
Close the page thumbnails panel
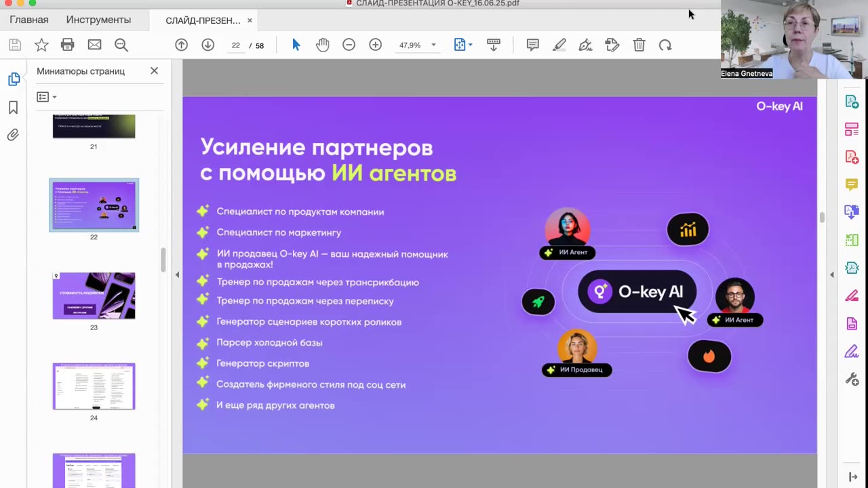(x=154, y=70)
